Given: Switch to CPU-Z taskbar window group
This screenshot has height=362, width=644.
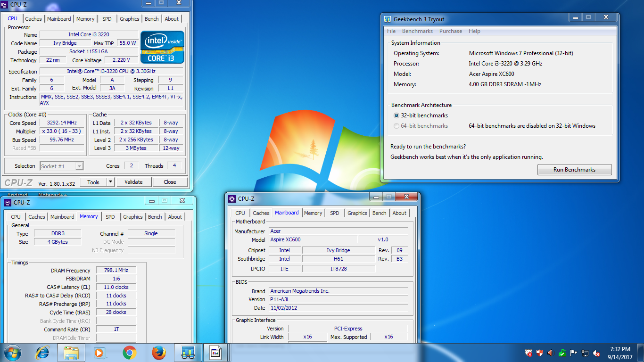Looking at the screenshot, I should (x=215, y=353).
